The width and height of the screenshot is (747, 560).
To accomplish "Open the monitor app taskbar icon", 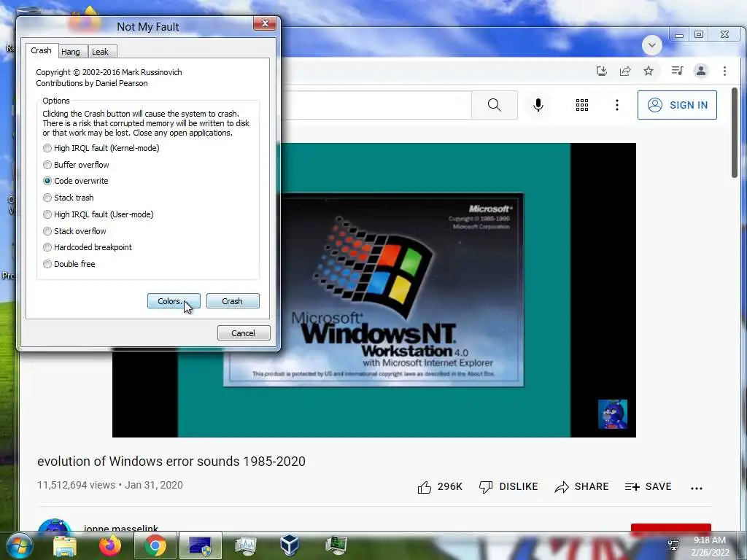I will [336, 545].
